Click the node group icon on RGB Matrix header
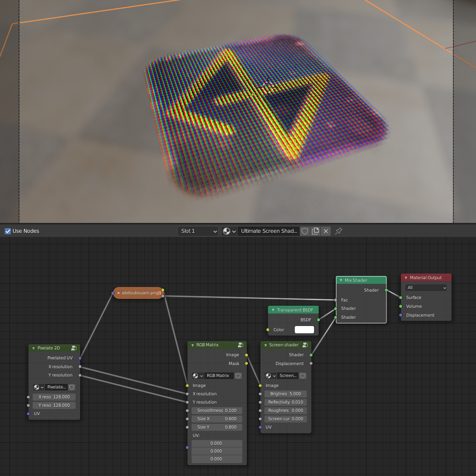 point(240,345)
